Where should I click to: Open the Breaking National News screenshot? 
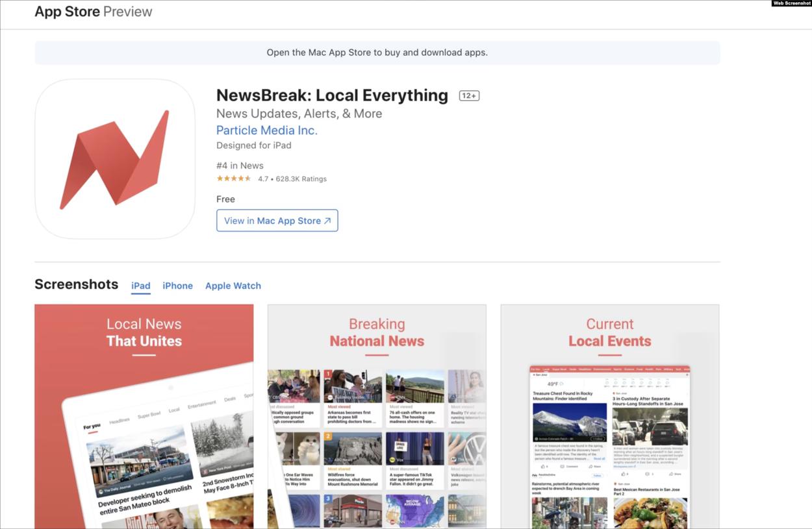[377, 416]
